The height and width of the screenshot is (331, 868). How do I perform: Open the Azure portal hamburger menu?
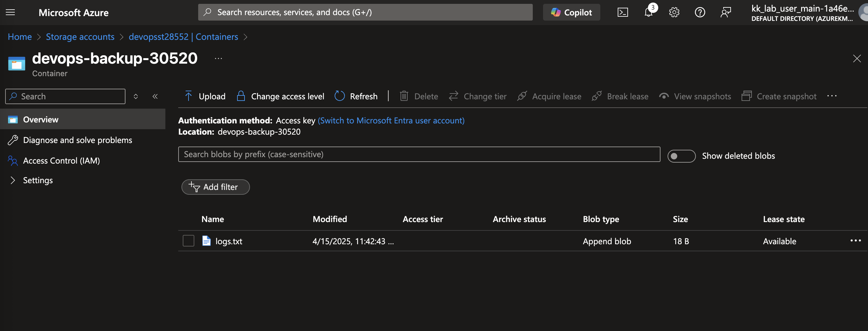[x=10, y=13]
